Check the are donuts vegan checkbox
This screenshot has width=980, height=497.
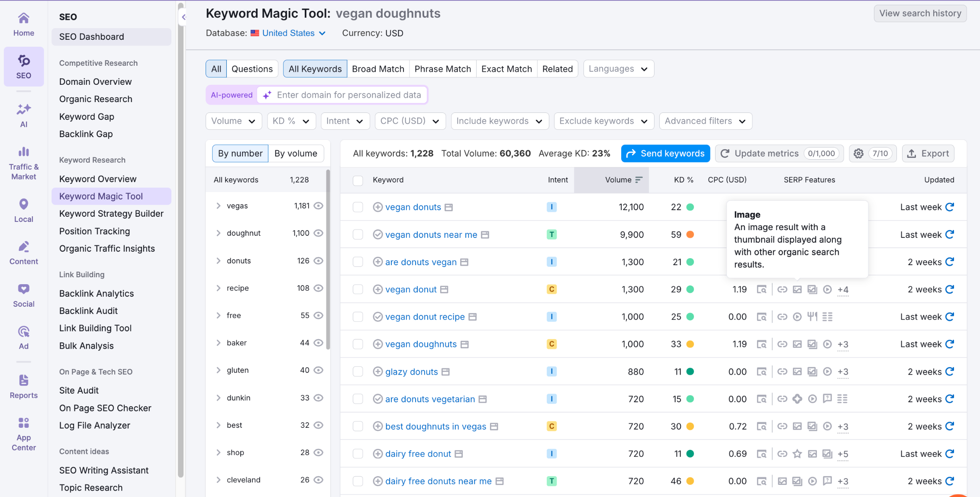[358, 262]
